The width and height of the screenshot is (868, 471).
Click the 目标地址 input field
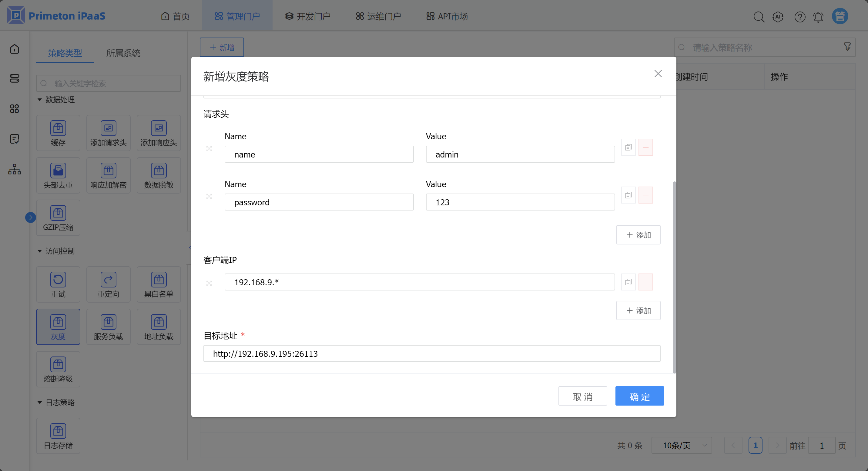coord(431,353)
